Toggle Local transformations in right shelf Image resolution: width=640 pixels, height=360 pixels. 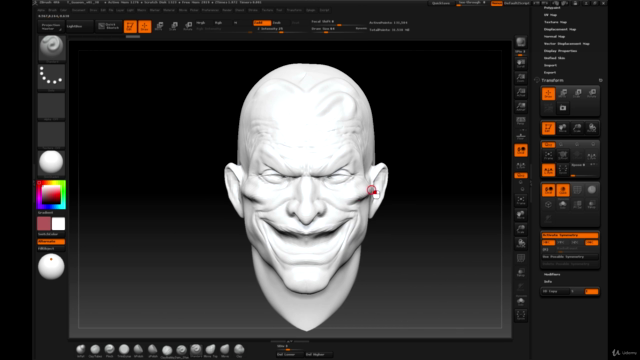(521, 151)
